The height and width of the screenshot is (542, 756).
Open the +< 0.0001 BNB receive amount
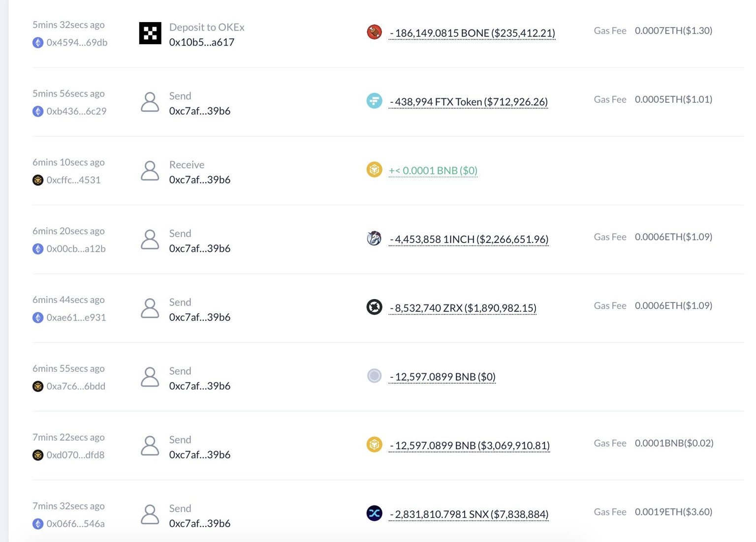pyautogui.click(x=433, y=170)
